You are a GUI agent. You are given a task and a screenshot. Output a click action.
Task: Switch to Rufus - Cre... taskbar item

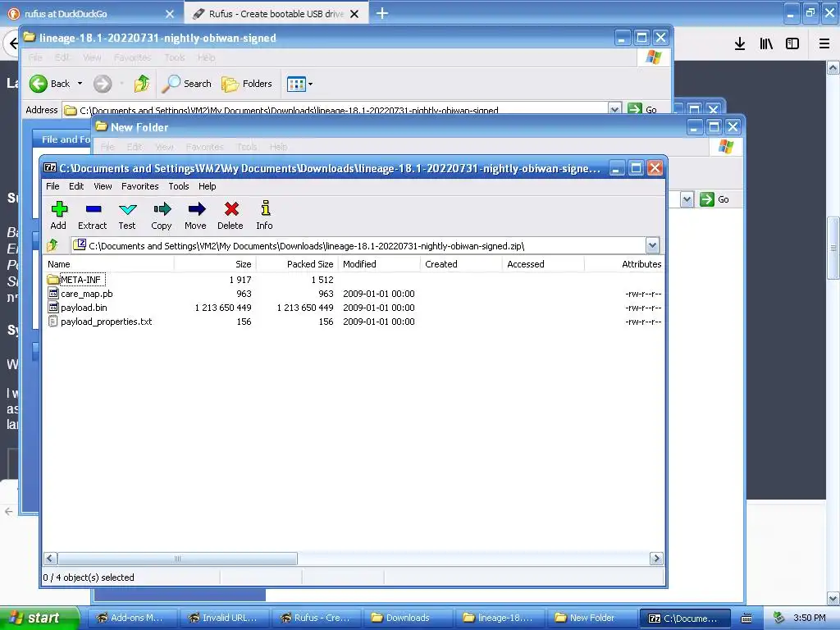(x=315, y=618)
